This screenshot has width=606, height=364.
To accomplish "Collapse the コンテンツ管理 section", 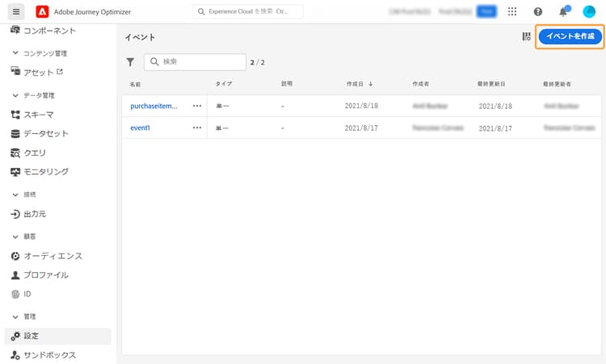I will 15,53.
